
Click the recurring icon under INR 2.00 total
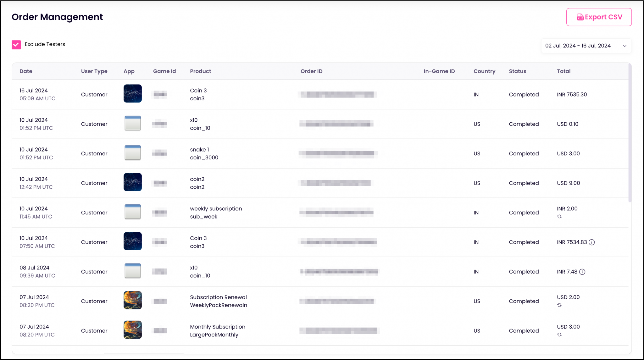coord(559,217)
